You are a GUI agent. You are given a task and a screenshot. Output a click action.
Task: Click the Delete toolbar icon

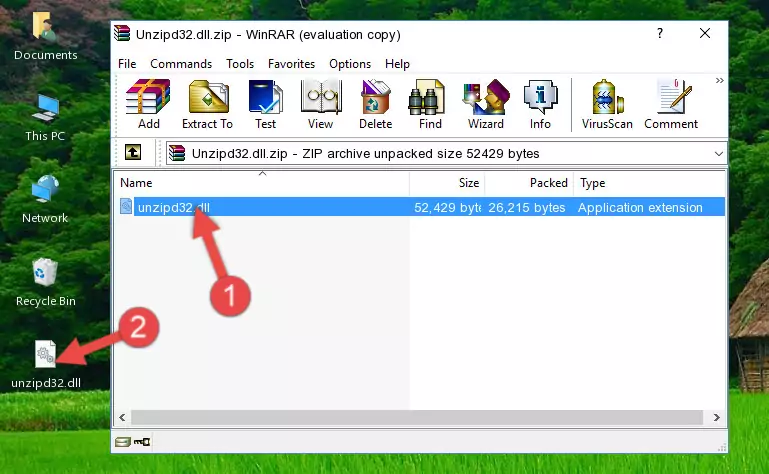point(375,105)
